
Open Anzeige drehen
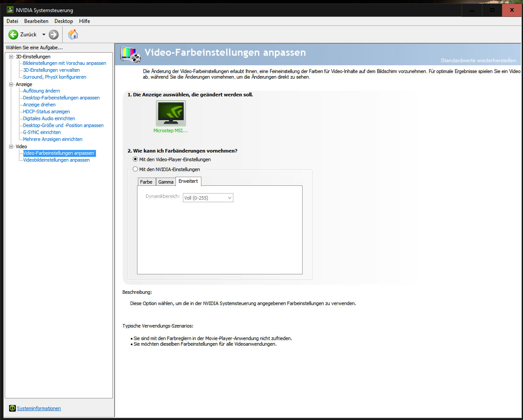coord(39,105)
